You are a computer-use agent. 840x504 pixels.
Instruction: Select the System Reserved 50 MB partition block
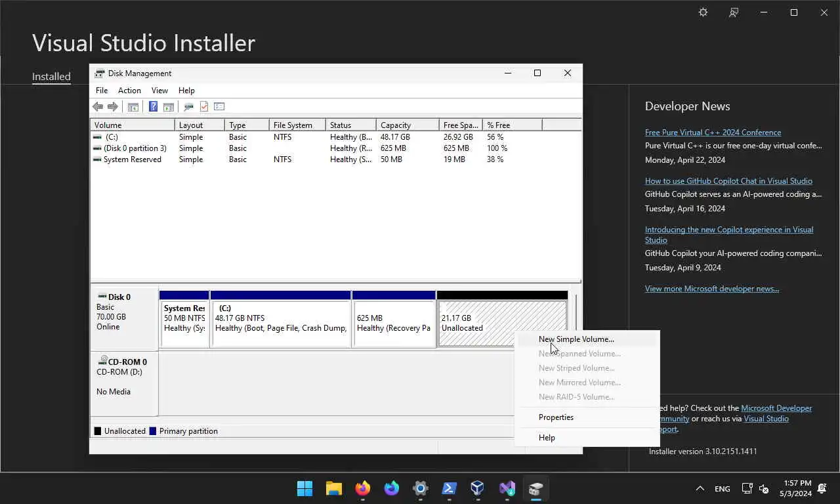184,319
